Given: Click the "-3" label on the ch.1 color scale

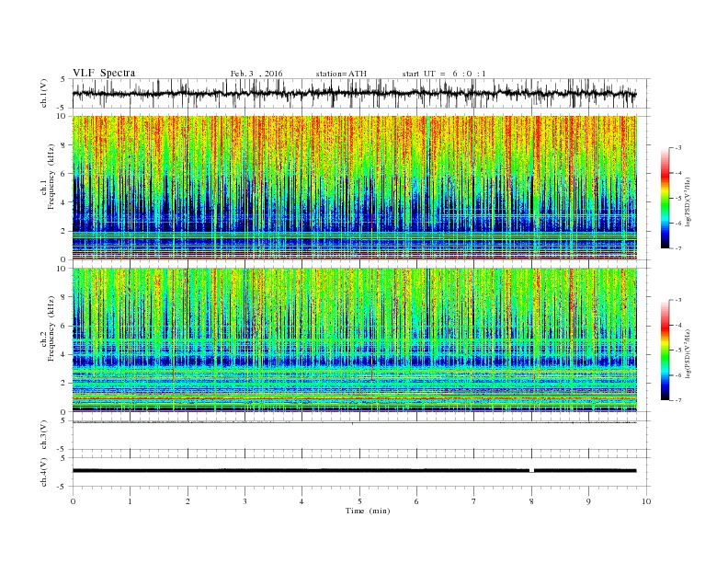Looking at the screenshot, I should [678, 148].
